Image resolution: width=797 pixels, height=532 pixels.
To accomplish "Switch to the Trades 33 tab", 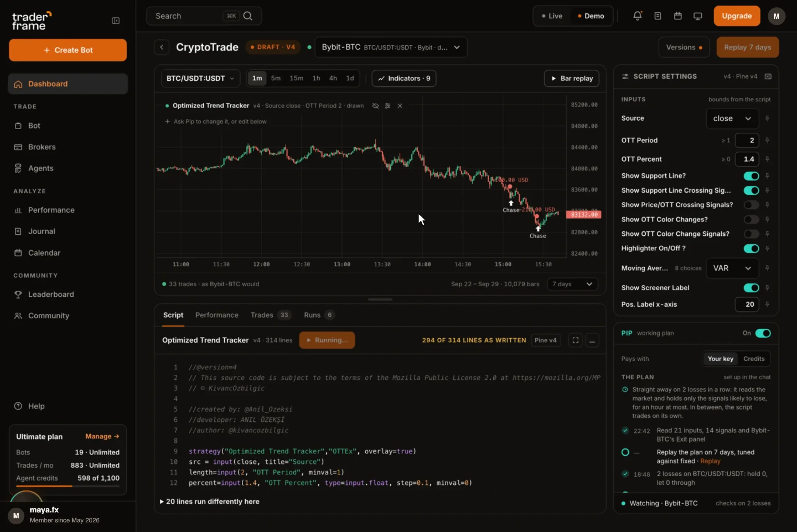I will (270, 315).
